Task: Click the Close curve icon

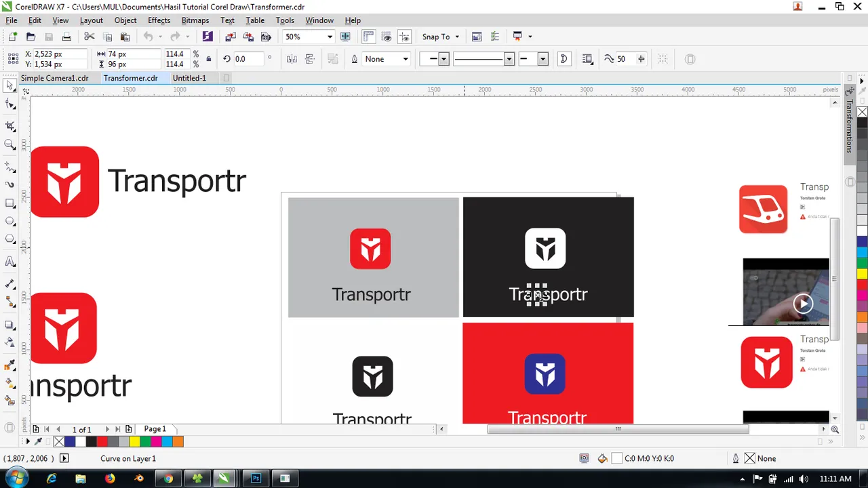Action: point(564,59)
